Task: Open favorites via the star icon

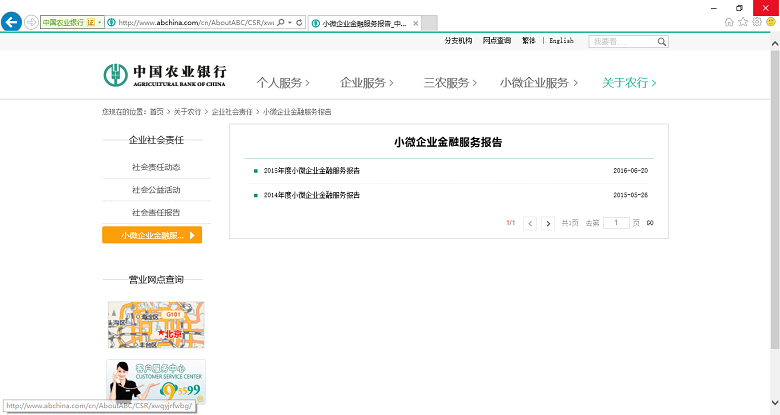Action: [743, 22]
